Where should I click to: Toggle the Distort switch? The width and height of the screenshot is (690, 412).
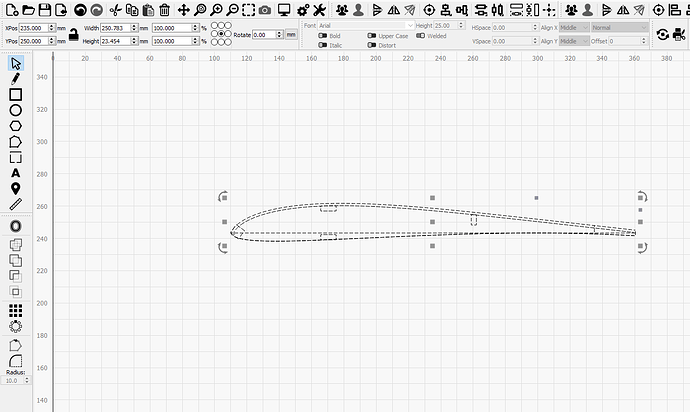coord(372,45)
